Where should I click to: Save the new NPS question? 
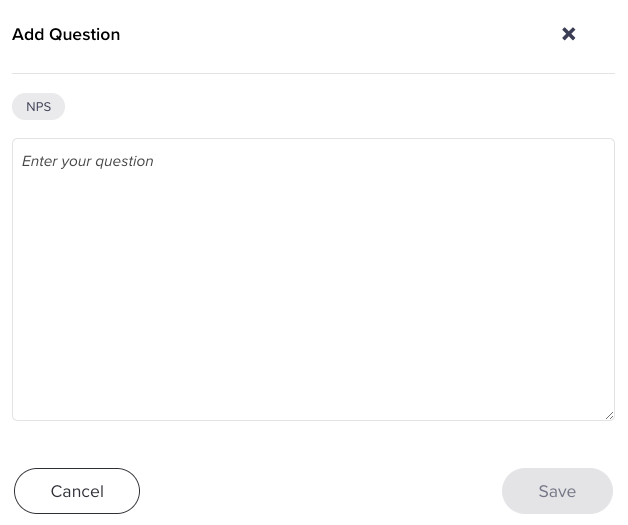[557, 491]
